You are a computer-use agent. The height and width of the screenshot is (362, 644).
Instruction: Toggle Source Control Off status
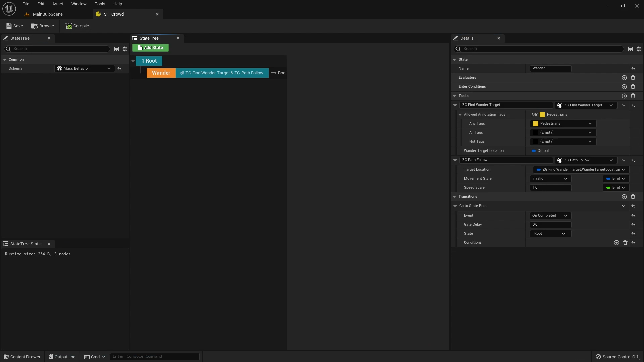click(616, 357)
